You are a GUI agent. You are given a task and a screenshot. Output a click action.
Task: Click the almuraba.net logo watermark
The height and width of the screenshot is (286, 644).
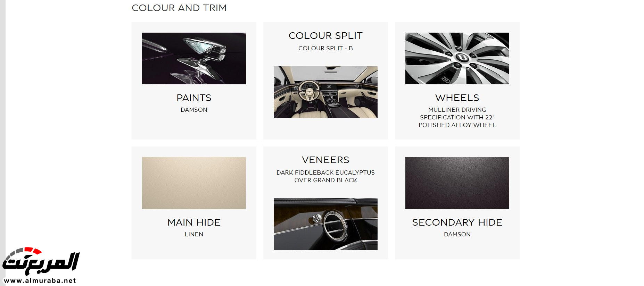(41, 266)
